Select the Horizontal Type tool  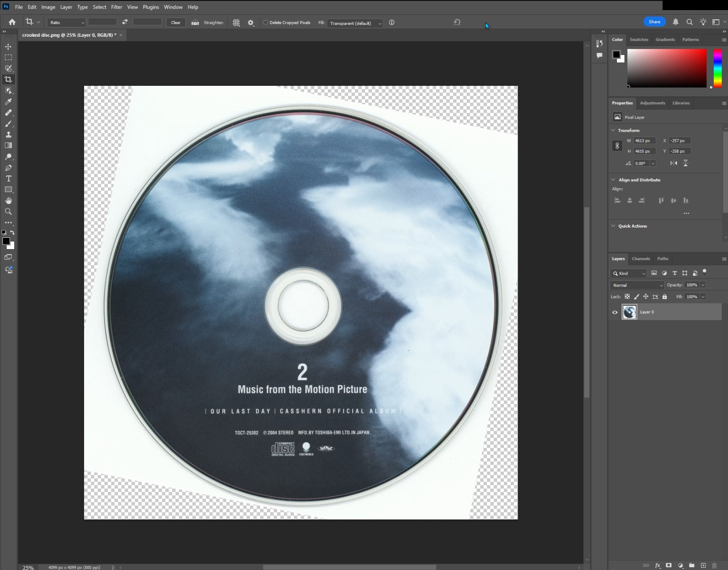pyautogui.click(x=8, y=179)
